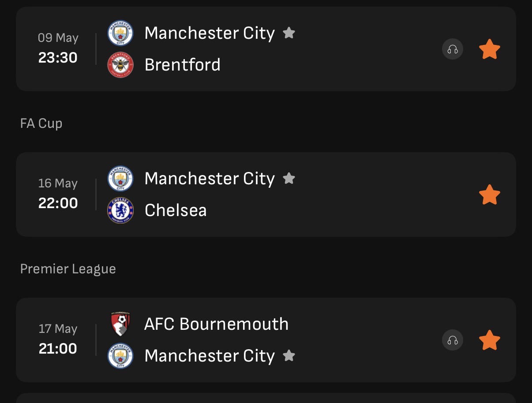Click Manchester City crest in the Chelsea match
Viewport: 532px width, 403px height.
click(x=120, y=179)
